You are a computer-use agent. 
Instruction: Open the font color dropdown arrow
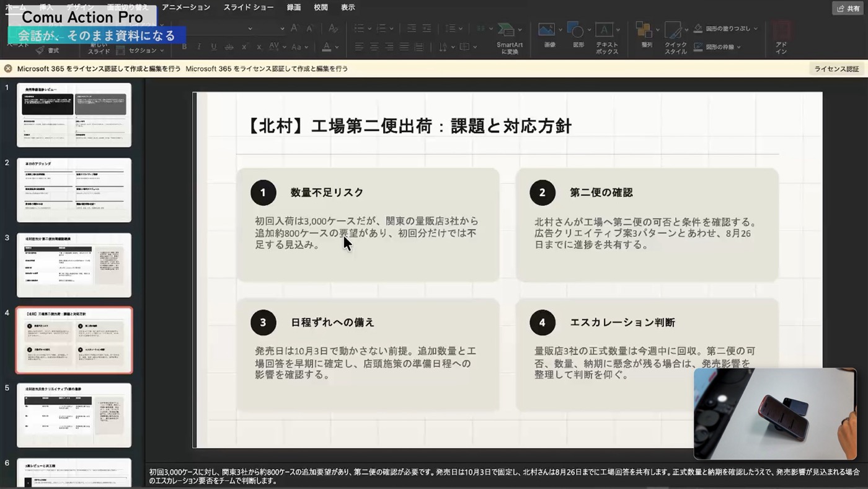[336, 48]
